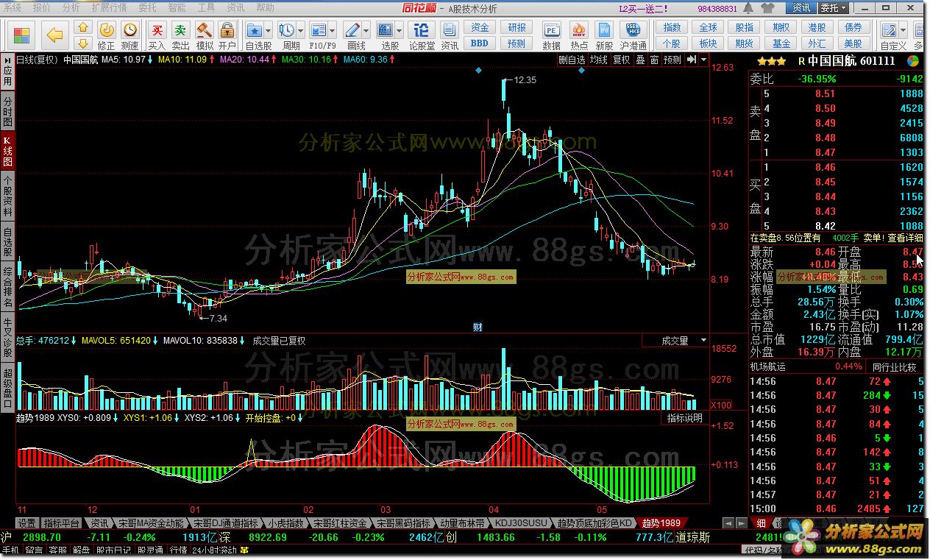Click the yellow up arrow icon
Screen dimensions: 930x560
coord(83,28)
